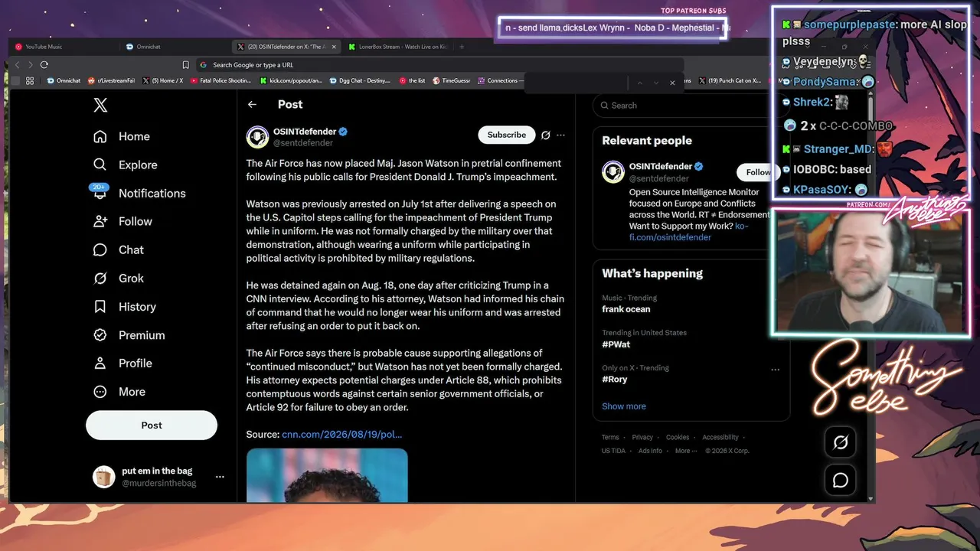980x551 pixels.
Task: Open the post's image thumbnail
Action: point(327,475)
